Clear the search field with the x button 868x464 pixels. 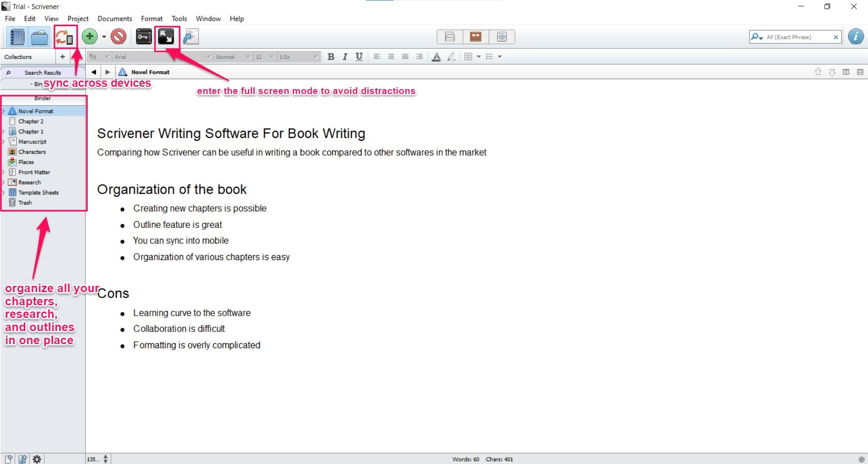coord(836,37)
